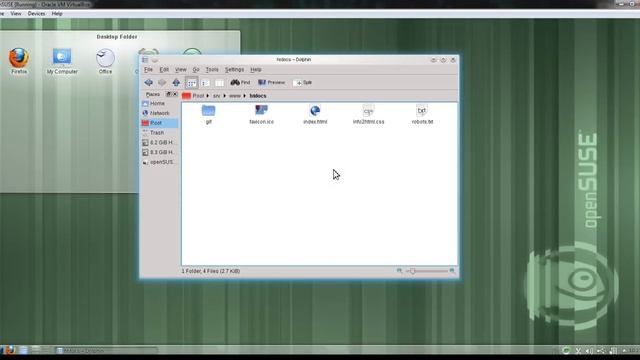Screen dimensions: 640x360
Task: Open Find with the binoculars button
Action: [x=240, y=82]
